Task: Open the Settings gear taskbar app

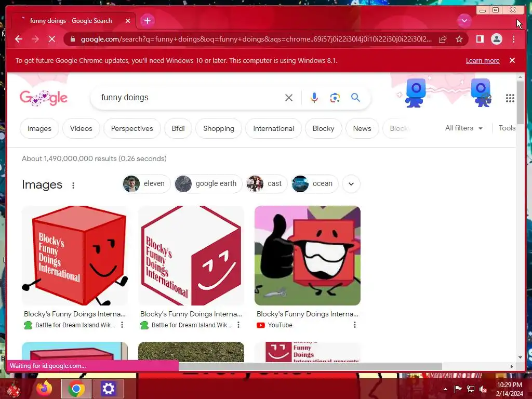Action: click(x=108, y=389)
